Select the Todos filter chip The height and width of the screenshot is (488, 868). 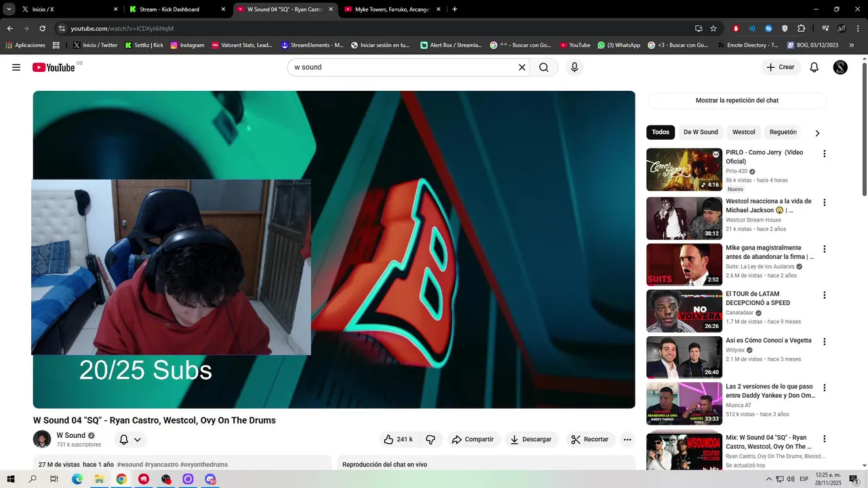click(x=660, y=132)
